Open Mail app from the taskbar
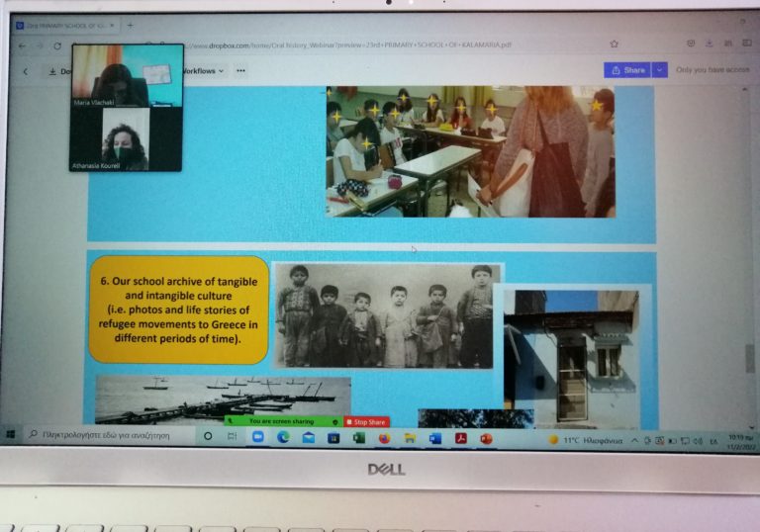This screenshot has height=532, width=760. (309, 437)
